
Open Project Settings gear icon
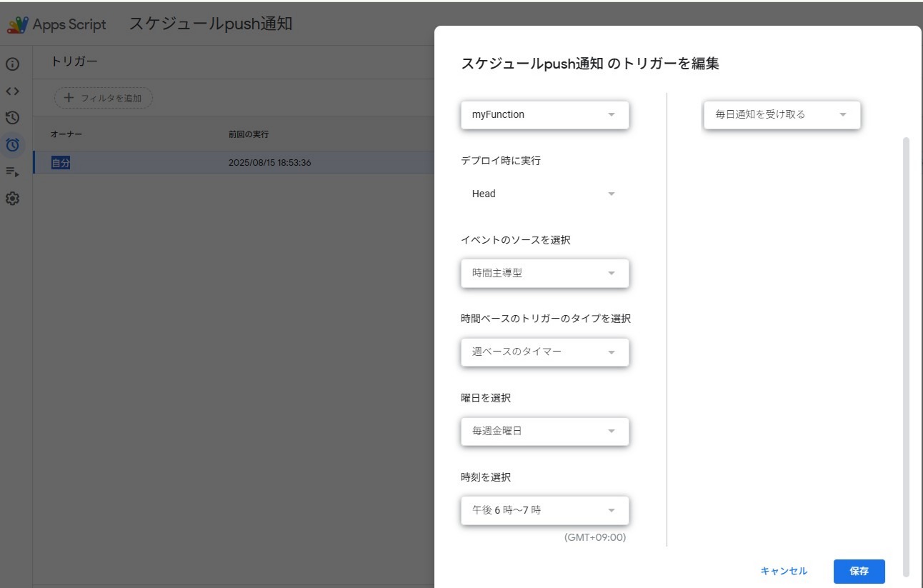point(12,199)
